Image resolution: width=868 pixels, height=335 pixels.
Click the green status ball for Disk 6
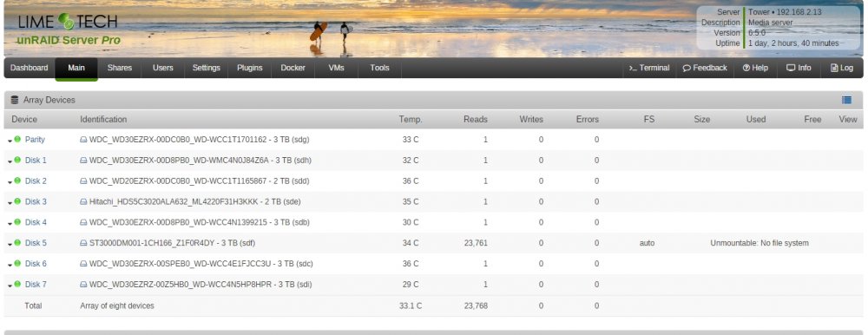pos(17,263)
